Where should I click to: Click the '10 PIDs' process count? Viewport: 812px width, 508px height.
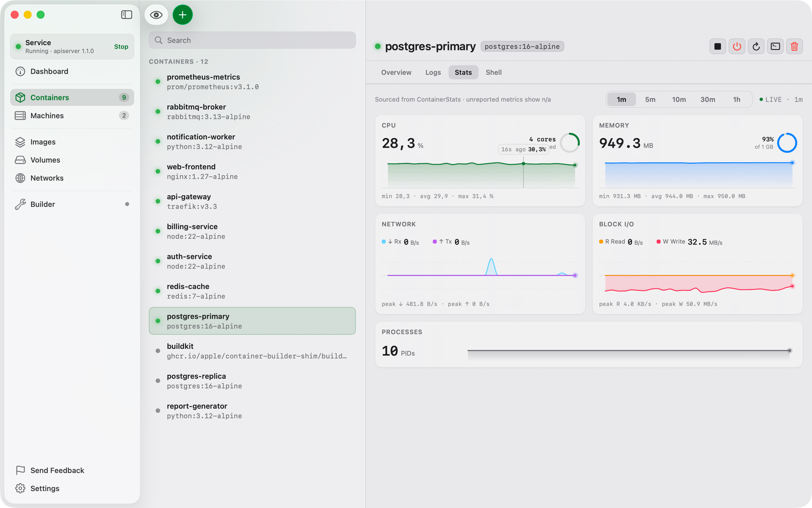[398, 351]
